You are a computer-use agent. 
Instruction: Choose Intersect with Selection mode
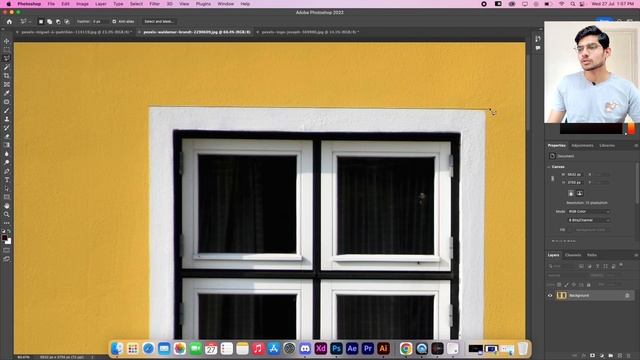pyautogui.click(x=67, y=21)
